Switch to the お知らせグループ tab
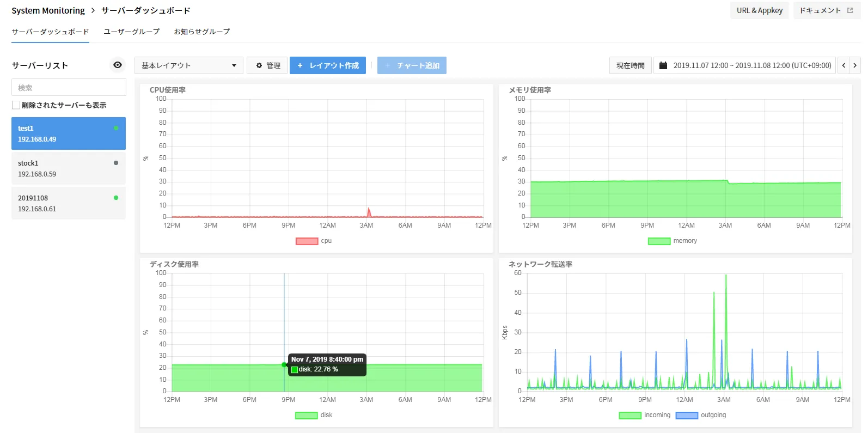The width and height of the screenshot is (868, 433). [202, 32]
